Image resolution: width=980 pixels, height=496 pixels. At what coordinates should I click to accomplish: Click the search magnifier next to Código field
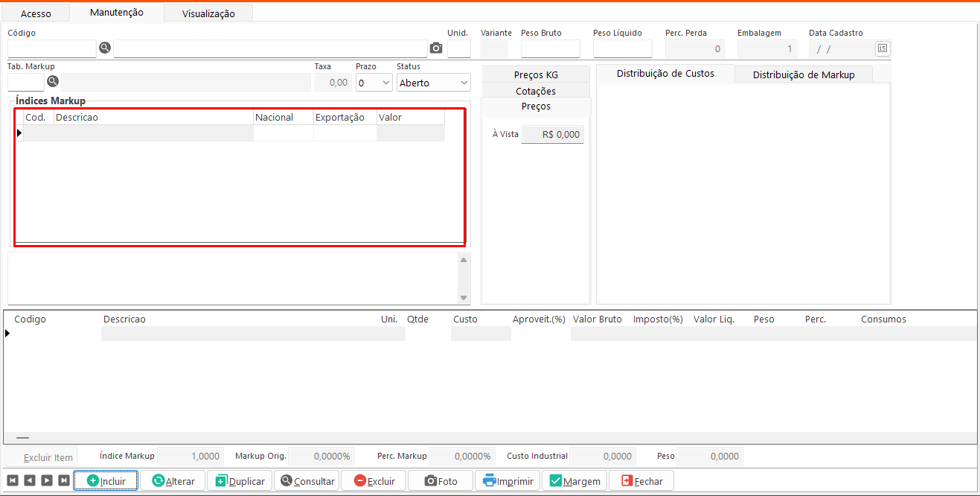(x=105, y=48)
